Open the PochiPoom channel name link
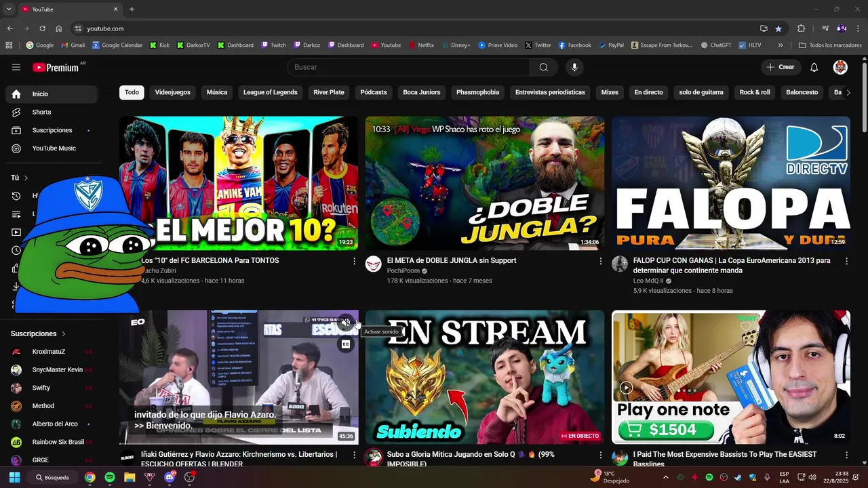The height and width of the screenshot is (488, 868). pyautogui.click(x=403, y=270)
